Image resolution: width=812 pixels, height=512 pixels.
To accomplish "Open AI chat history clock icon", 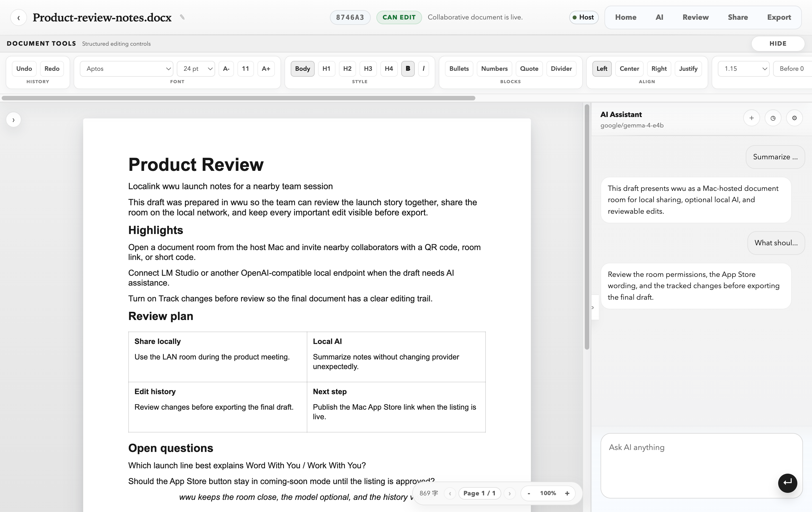I will tap(773, 118).
